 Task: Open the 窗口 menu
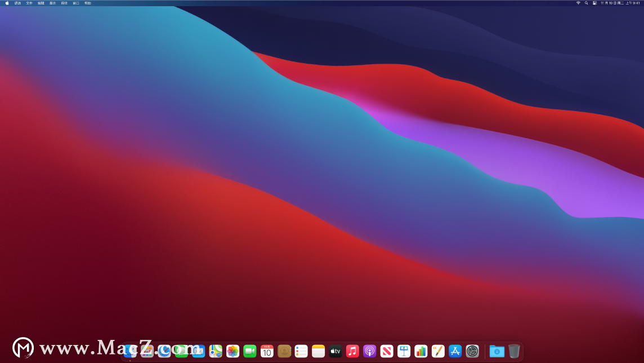coord(76,3)
